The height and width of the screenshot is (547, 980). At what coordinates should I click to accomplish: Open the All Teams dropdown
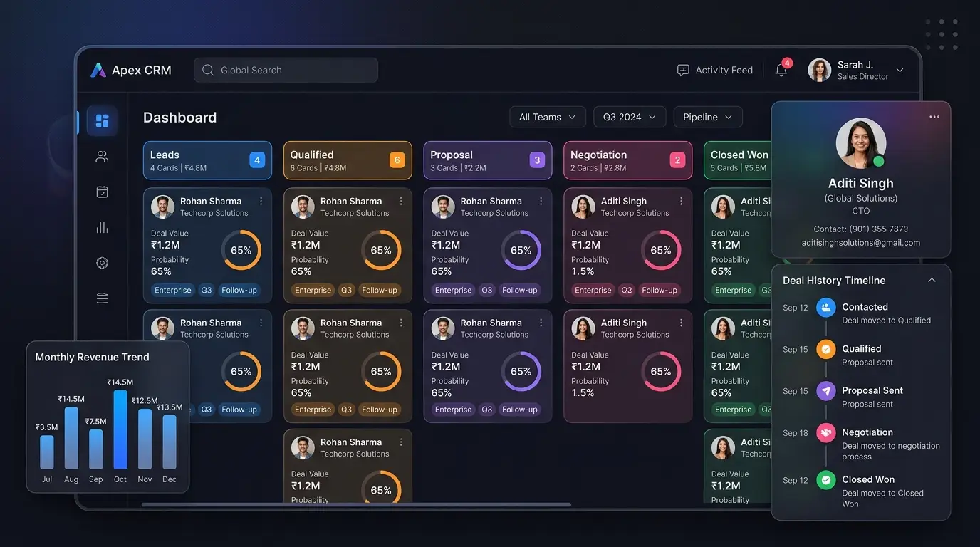pos(548,117)
